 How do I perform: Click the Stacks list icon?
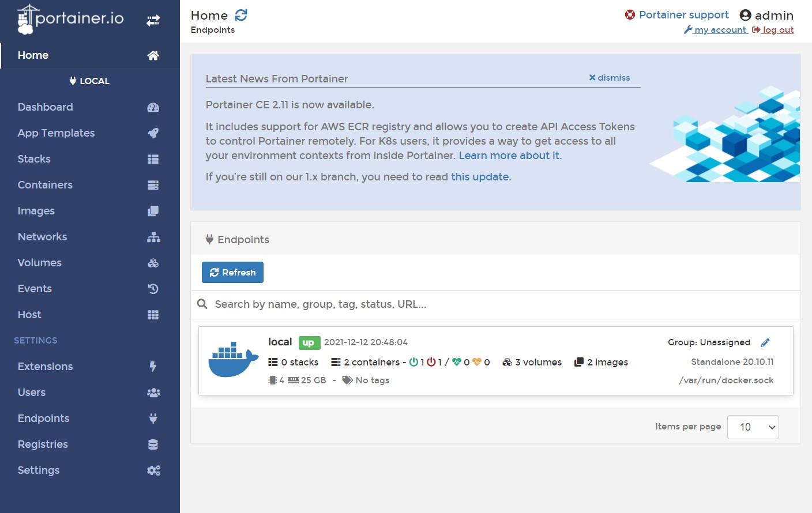[x=153, y=159]
